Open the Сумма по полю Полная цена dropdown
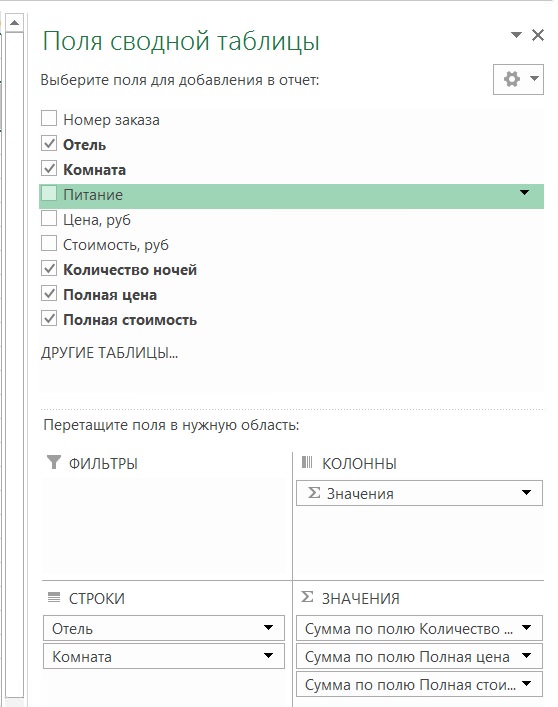 (526, 656)
